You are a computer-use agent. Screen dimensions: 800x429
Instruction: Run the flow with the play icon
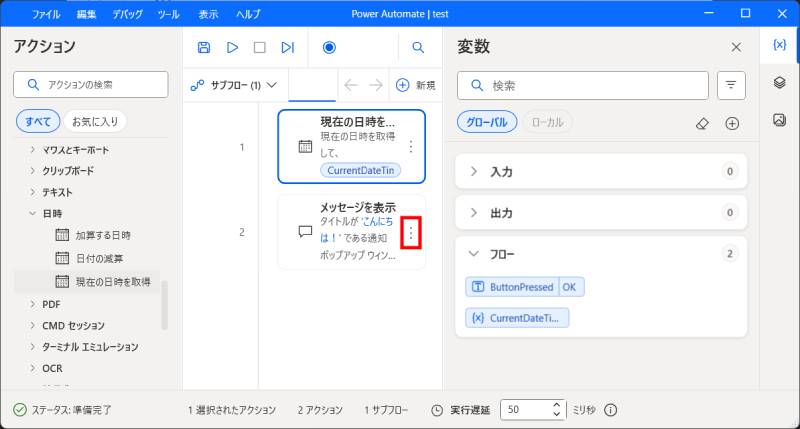click(x=232, y=47)
